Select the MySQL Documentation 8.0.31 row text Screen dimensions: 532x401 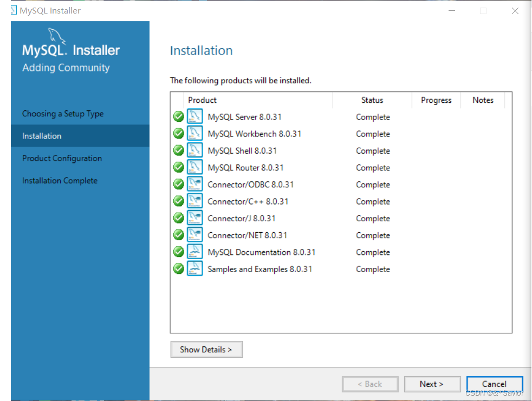point(262,252)
